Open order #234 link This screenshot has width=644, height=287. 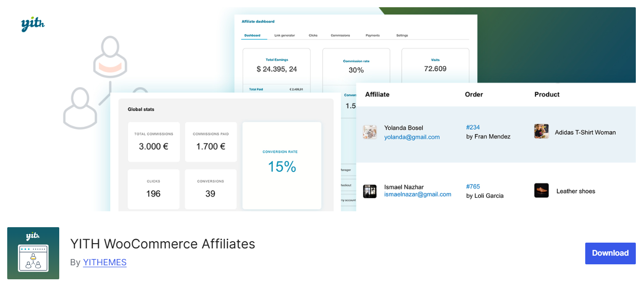(473, 127)
